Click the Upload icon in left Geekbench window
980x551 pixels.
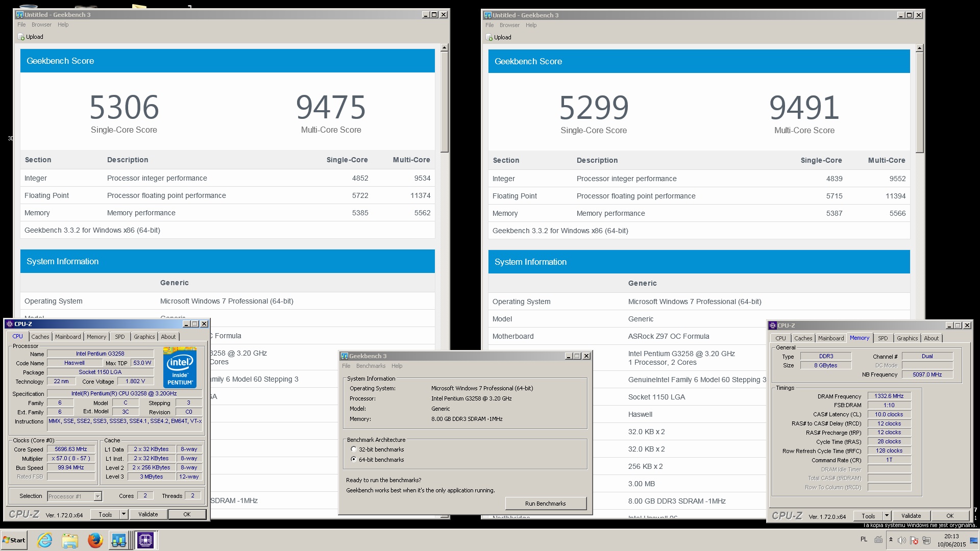21,37
